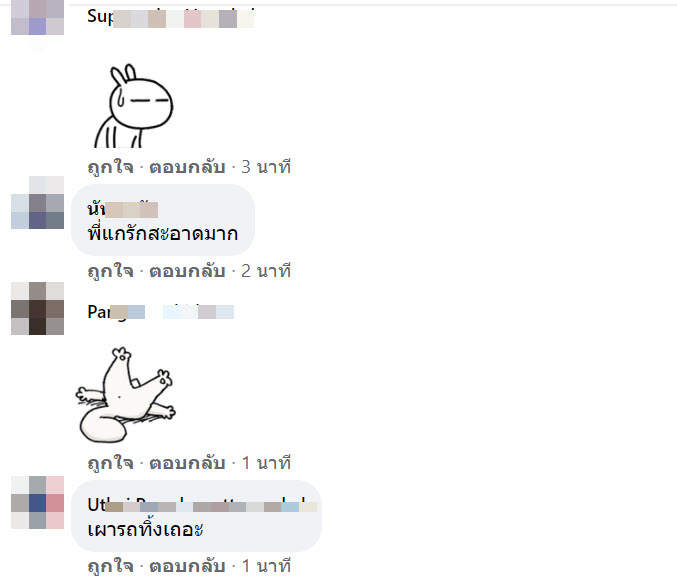Like the เผารถทิ้งเถอะ comment
The height and width of the screenshot is (581, 677).
tap(111, 566)
